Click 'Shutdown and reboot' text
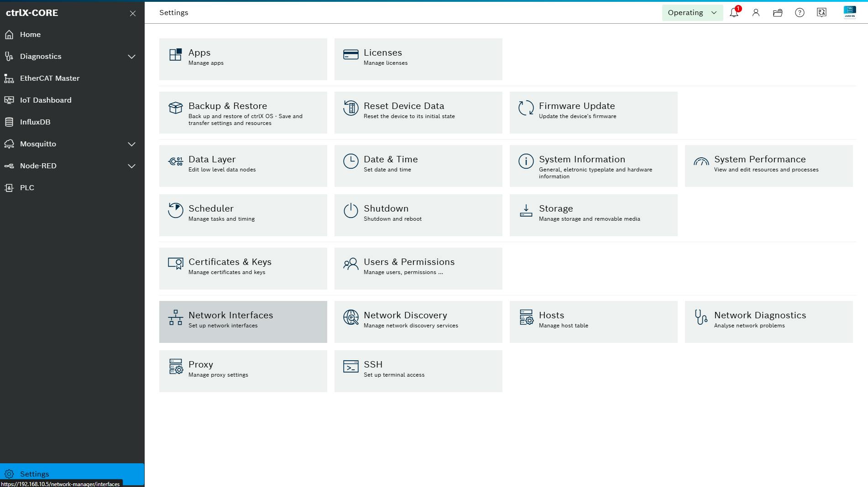Viewport: 868px width, 487px height. click(x=392, y=219)
